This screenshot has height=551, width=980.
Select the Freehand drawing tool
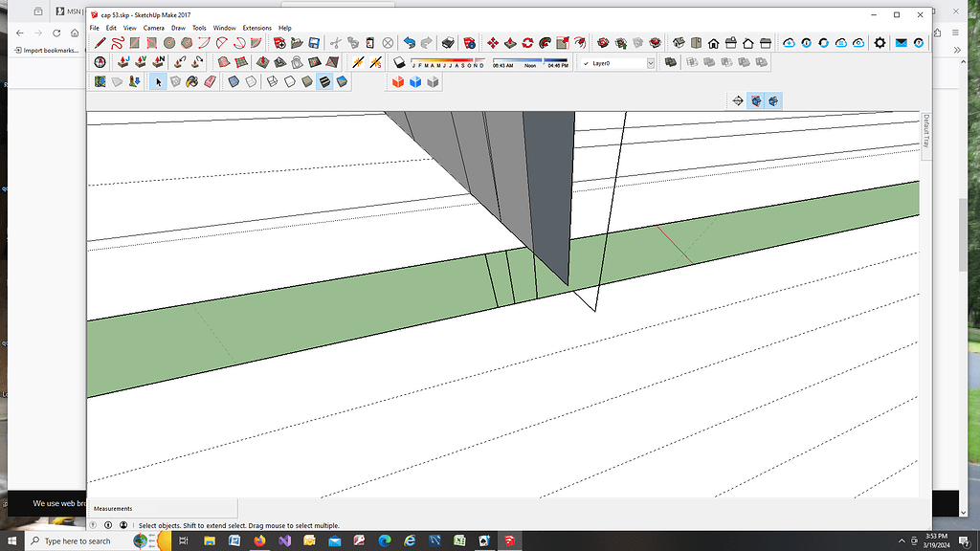(118, 42)
